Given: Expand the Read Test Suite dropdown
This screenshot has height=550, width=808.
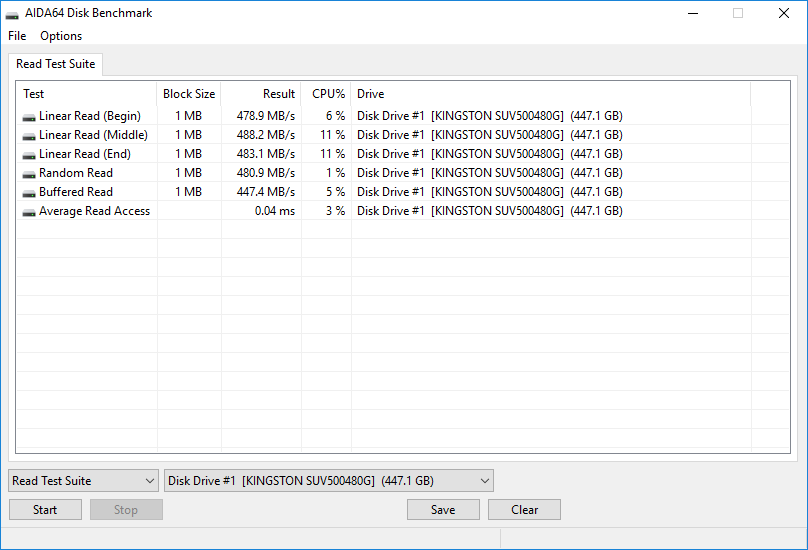Looking at the screenshot, I should point(83,480).
